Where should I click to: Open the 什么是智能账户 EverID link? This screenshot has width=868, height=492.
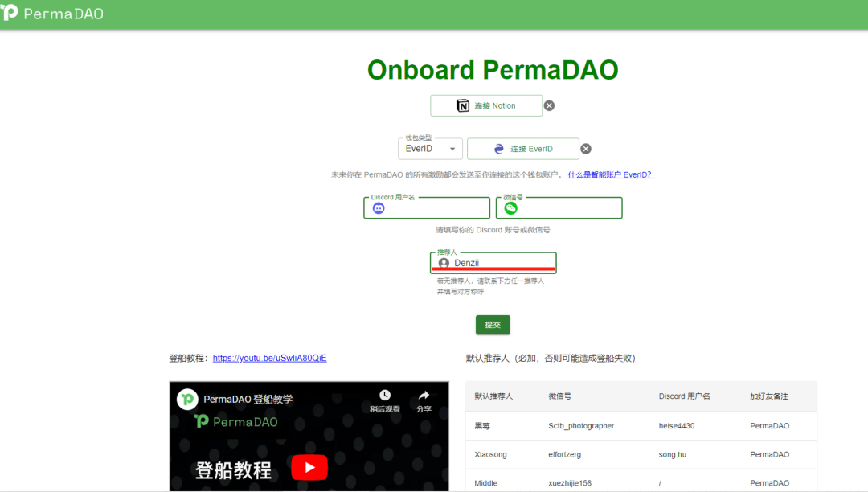611,175
